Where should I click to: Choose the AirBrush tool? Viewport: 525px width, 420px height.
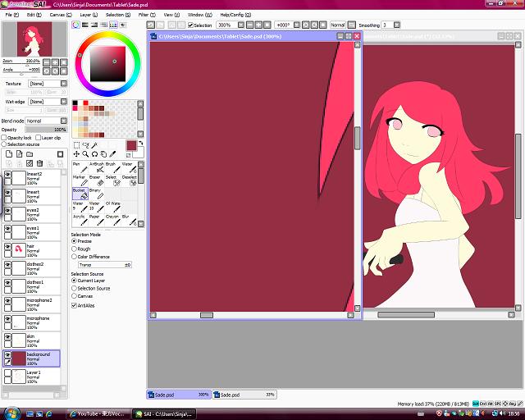pyautogui.click(x=96, y=168)
